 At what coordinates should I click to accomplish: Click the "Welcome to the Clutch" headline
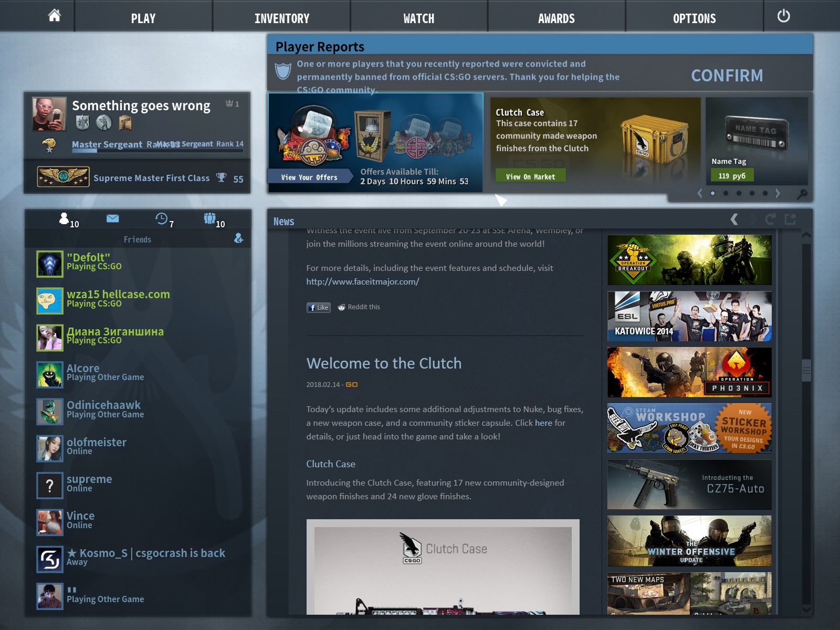384,363
